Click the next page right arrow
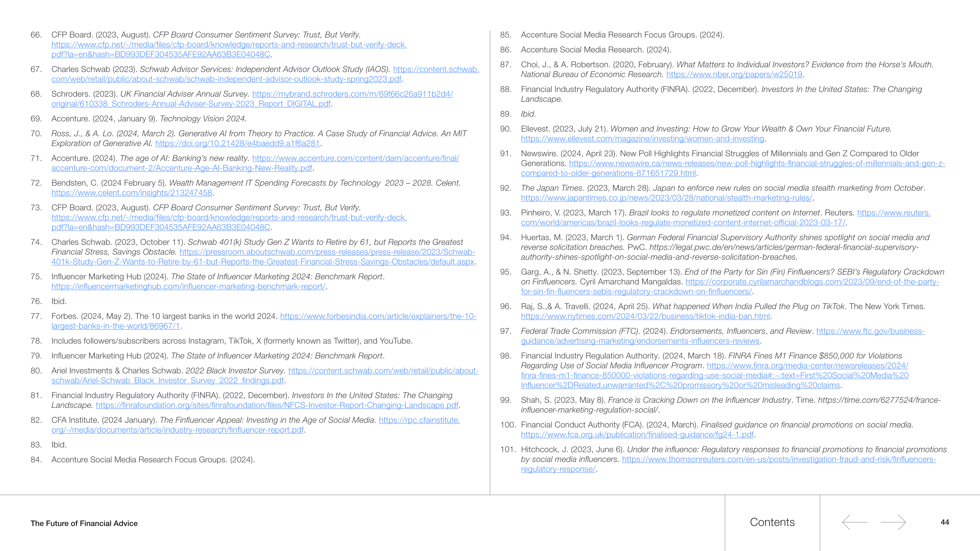 click(893, 522)
